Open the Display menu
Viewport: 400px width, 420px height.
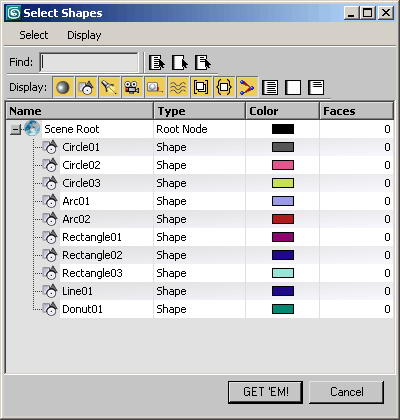84,35
